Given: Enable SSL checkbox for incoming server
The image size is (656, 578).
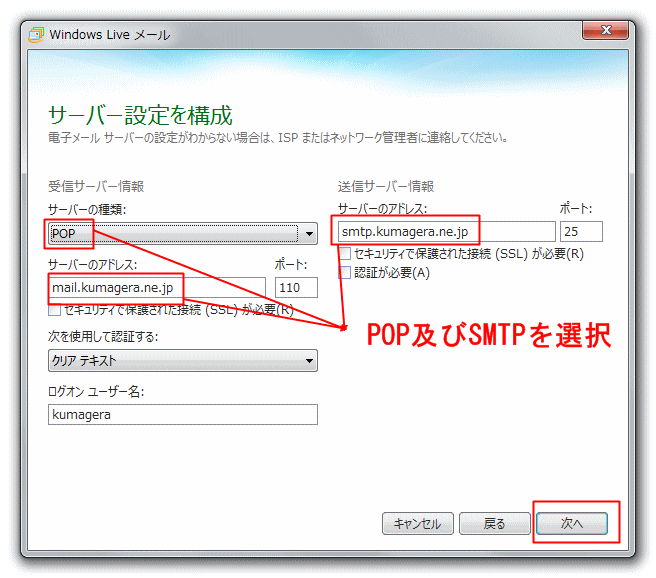Looking at the screenshot, I should click(54, 310).
